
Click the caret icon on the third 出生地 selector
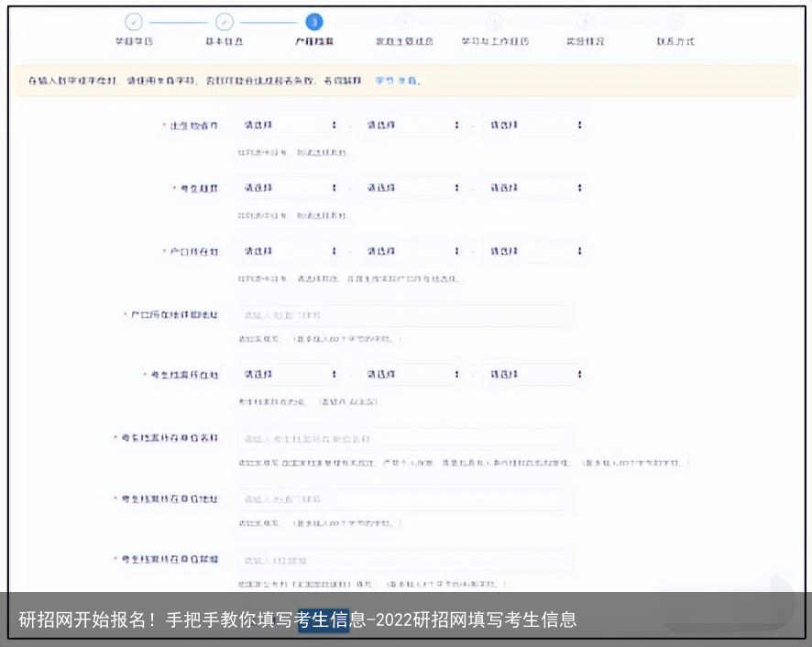pyautogui.click(x=579, y=126)
